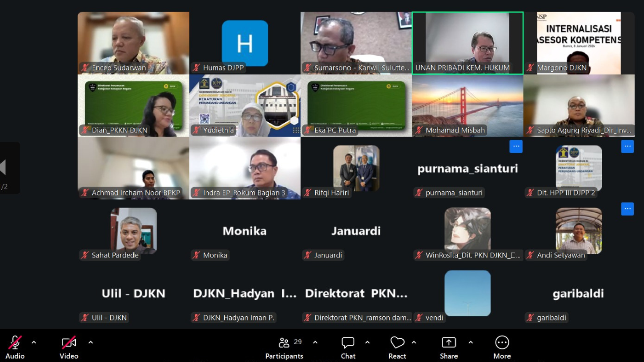Open the More options icon

[x=502, y=343]
